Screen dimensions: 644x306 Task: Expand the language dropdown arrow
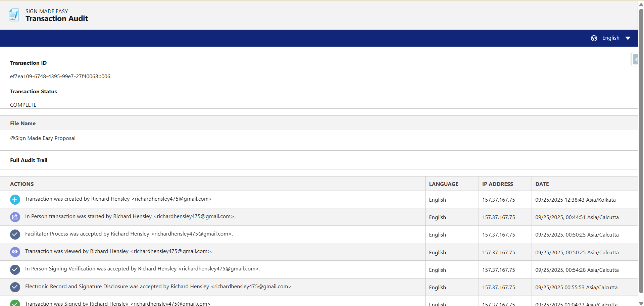pyautogui.click(x=628, y=38)
